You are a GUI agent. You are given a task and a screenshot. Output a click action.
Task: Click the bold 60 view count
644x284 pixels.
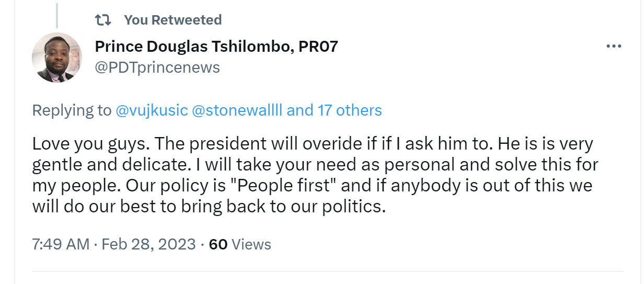pos(218,244)
